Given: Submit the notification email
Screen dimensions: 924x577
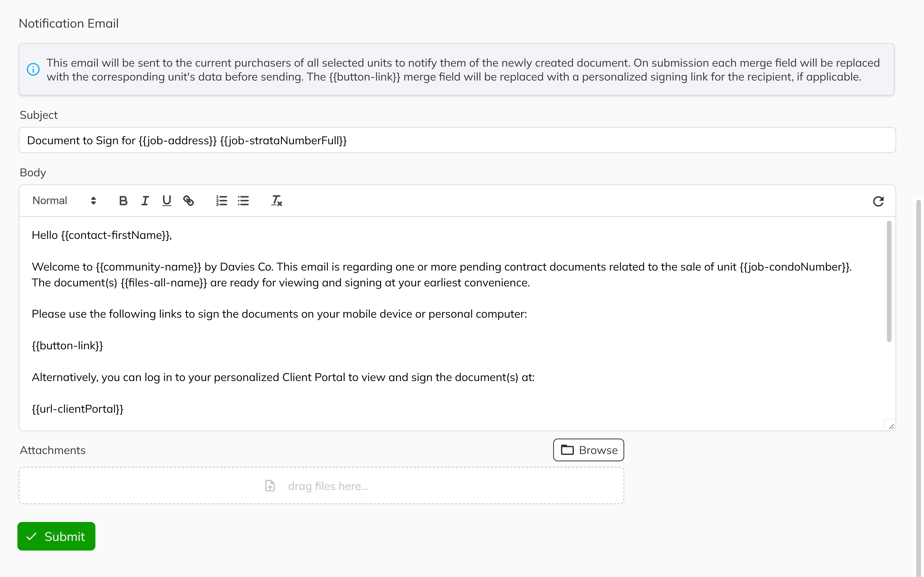Looking at the screenshot, I should 56,536.
